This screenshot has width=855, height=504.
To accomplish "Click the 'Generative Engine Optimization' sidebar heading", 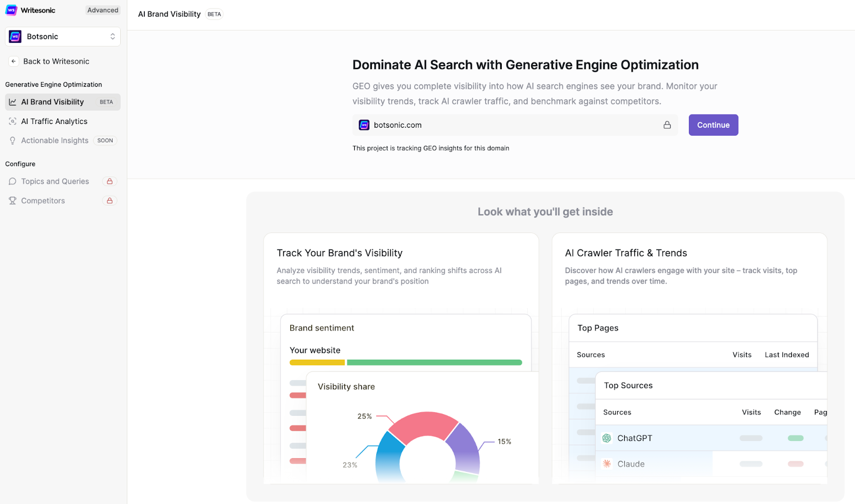I will [53, 84].
